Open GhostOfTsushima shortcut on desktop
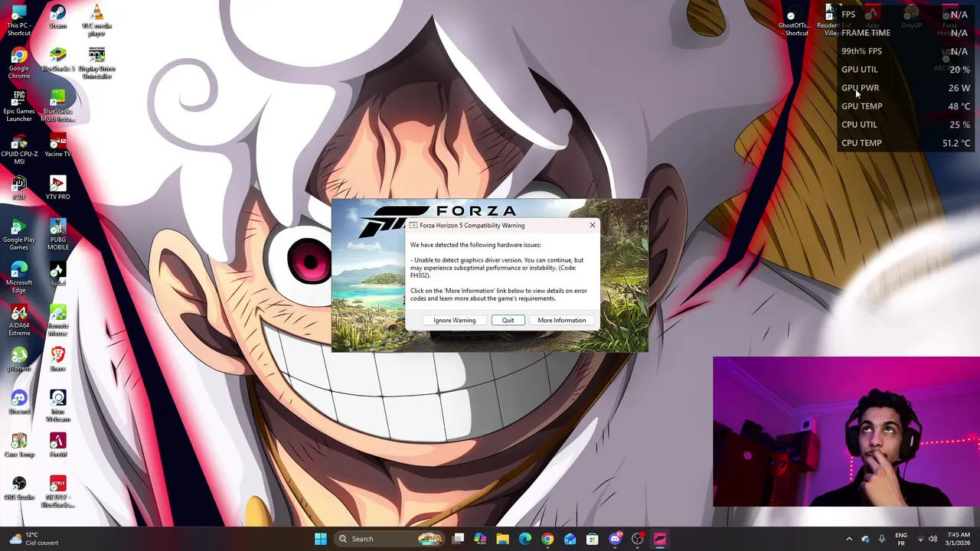 pos(794,21)
